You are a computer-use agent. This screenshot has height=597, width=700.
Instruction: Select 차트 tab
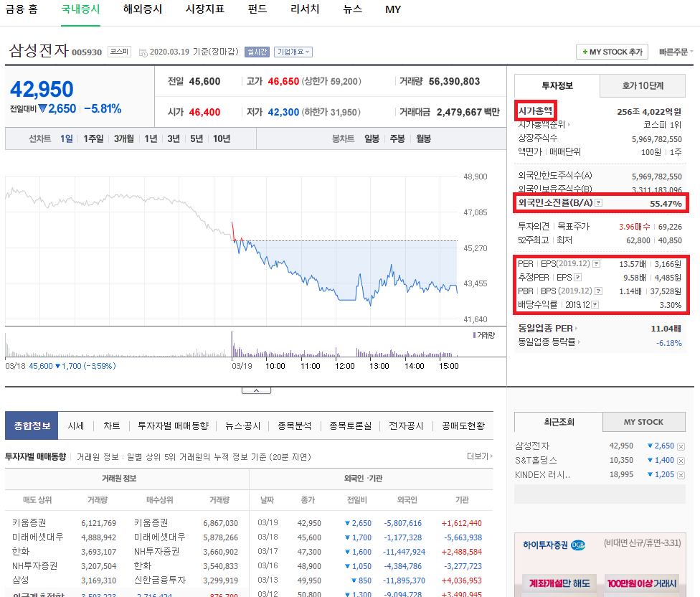[112, 426]
